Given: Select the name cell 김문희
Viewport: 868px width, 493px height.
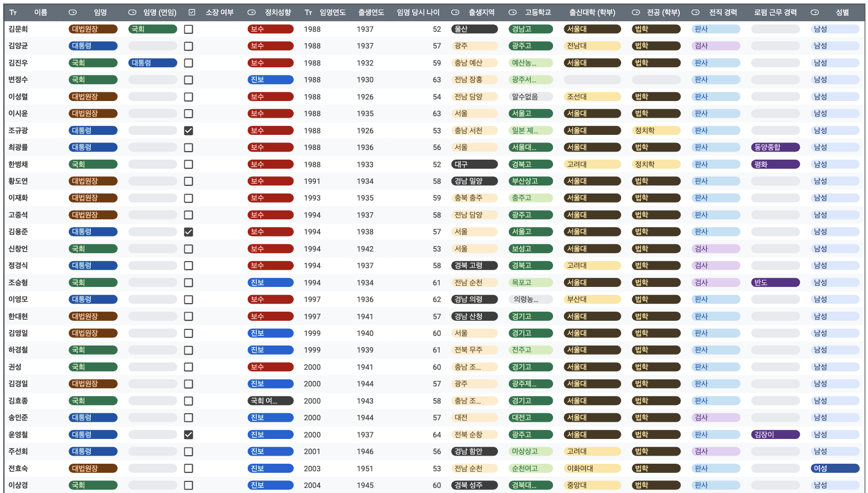Looking at the screenshot, I should pyautogui.click(x=18, y=29).
